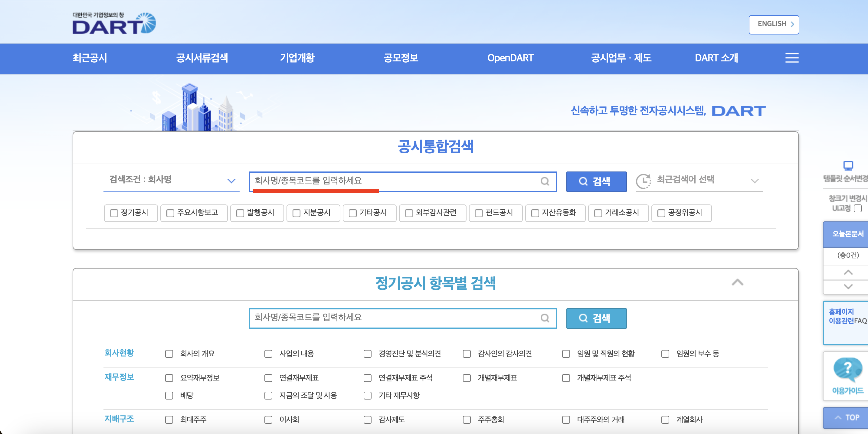Open the 기업개황 menu
868x434 pixels.
297,58
